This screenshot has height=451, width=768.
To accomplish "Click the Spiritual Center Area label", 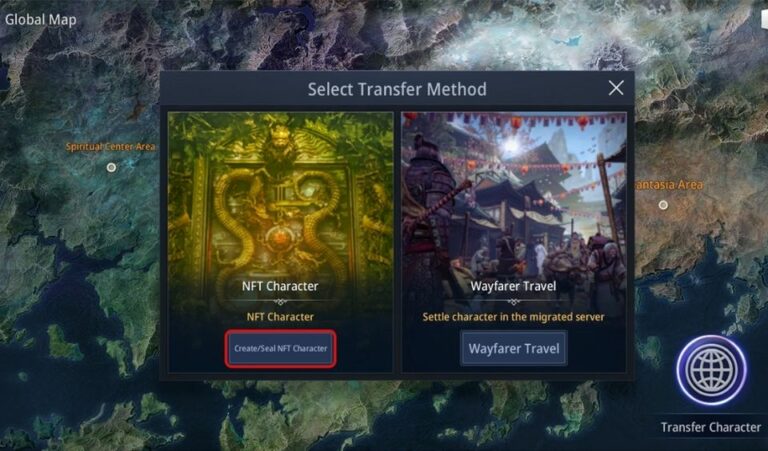I will 111,146.
